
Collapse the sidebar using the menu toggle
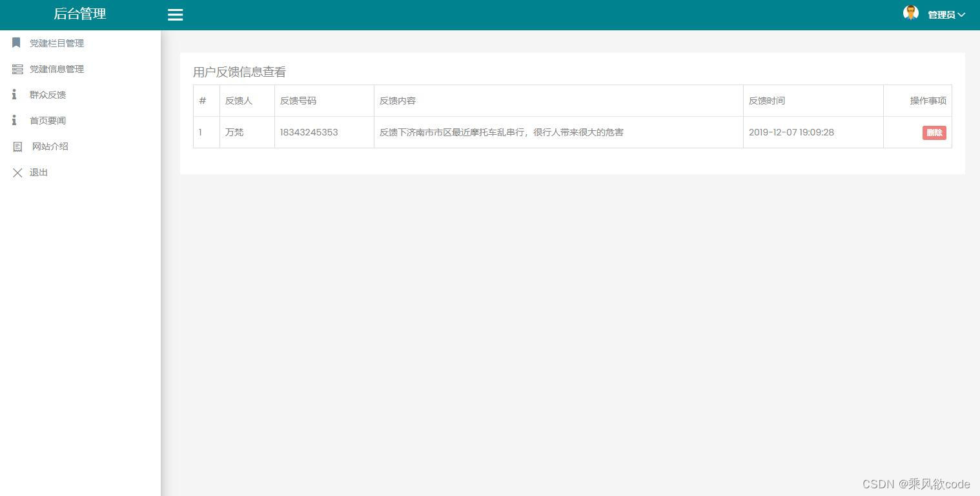[175, 14]
